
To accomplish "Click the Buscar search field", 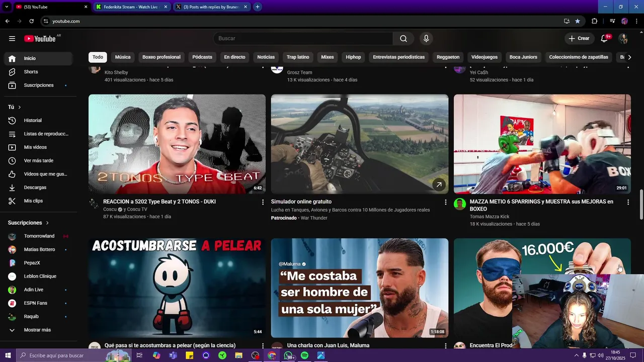I will [303, 39].
